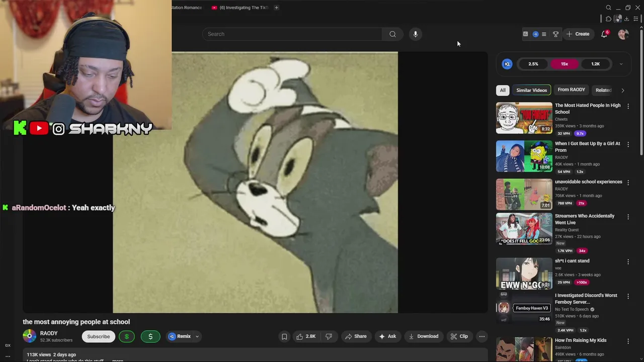Viewport: 644px width, 362px height.
Task: Select the Related chip
Action: point(603,90)
